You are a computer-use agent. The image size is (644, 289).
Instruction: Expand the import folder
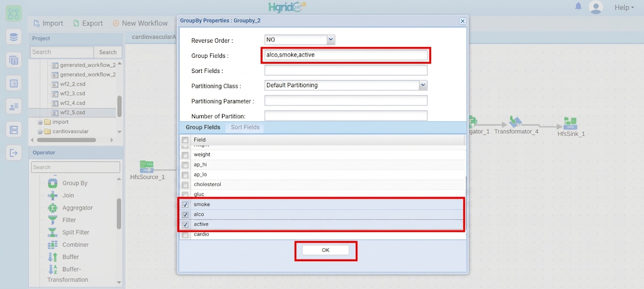point(40,122)
